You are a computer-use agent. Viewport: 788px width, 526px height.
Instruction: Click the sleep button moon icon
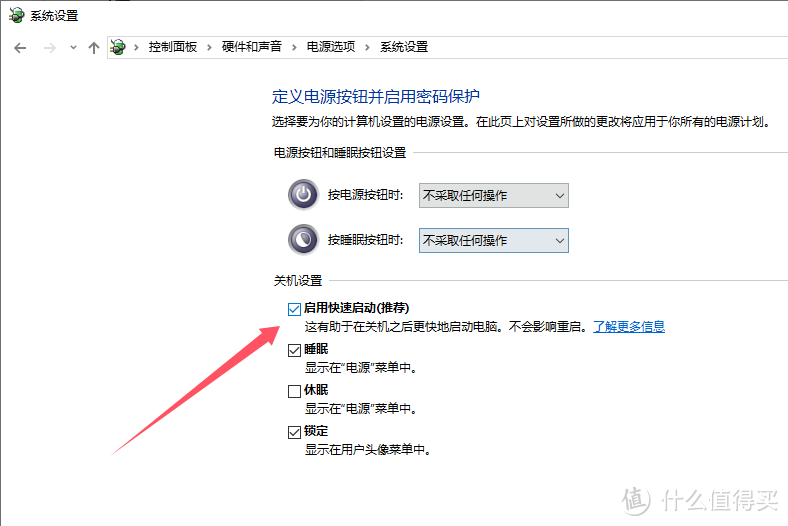point(303,240)
